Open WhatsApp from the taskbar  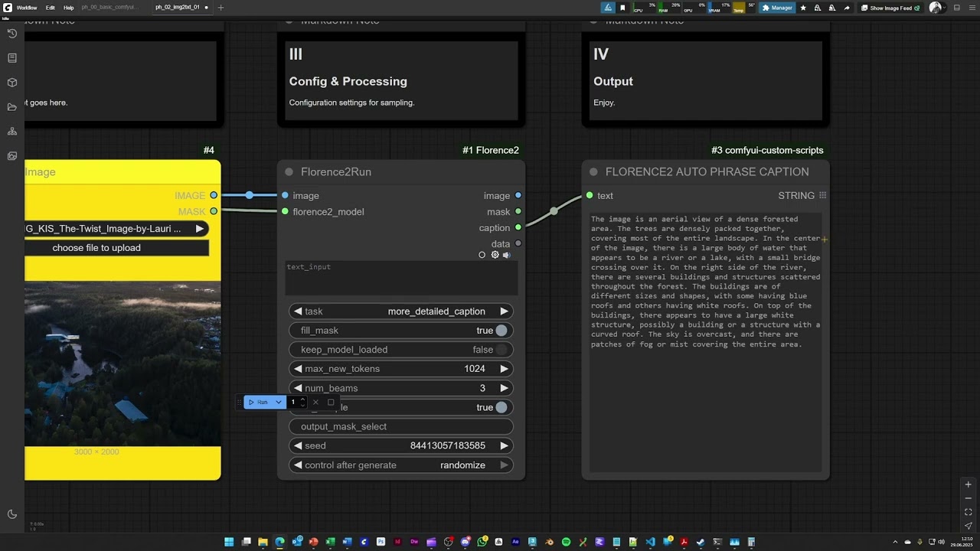coord(482,542)
